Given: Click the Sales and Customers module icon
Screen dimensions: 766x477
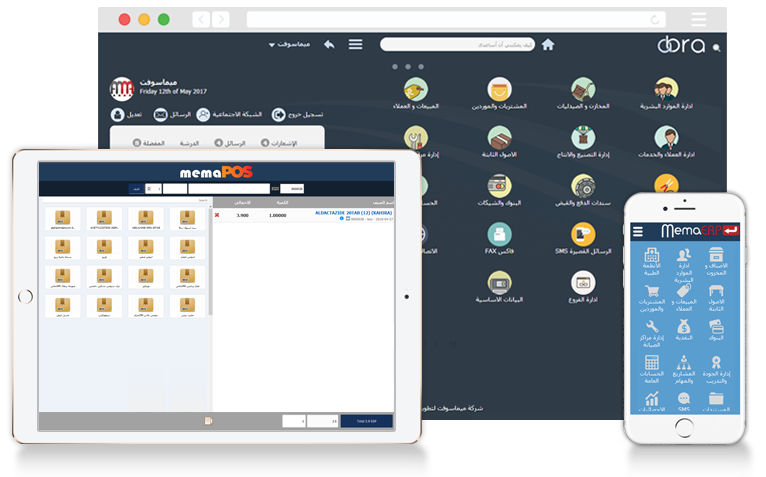Looking at the screenshot, I should tap(416, 89).
